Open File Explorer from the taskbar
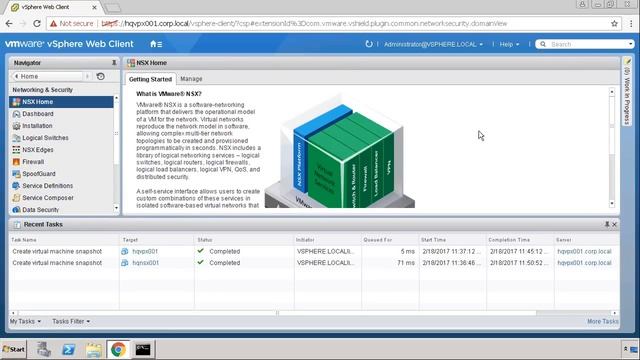 click(93, 349)
